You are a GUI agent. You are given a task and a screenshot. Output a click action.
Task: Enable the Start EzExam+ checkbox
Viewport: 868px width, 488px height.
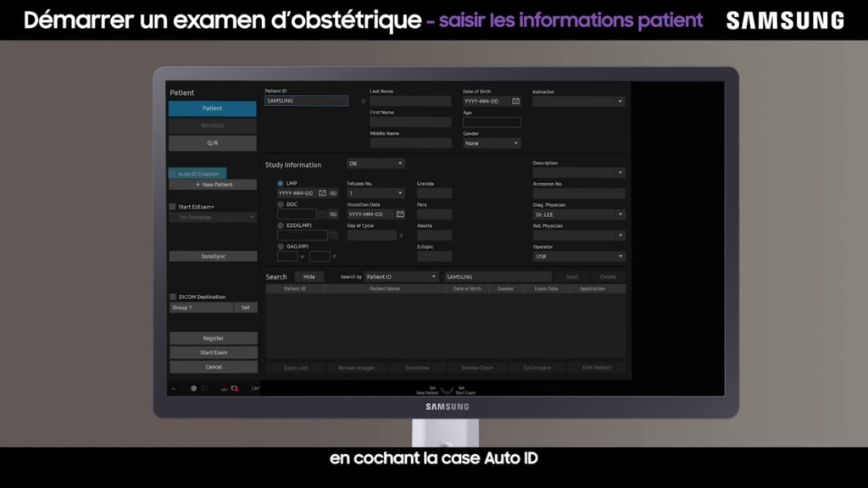pyautogui.click(x=173, y=207)
